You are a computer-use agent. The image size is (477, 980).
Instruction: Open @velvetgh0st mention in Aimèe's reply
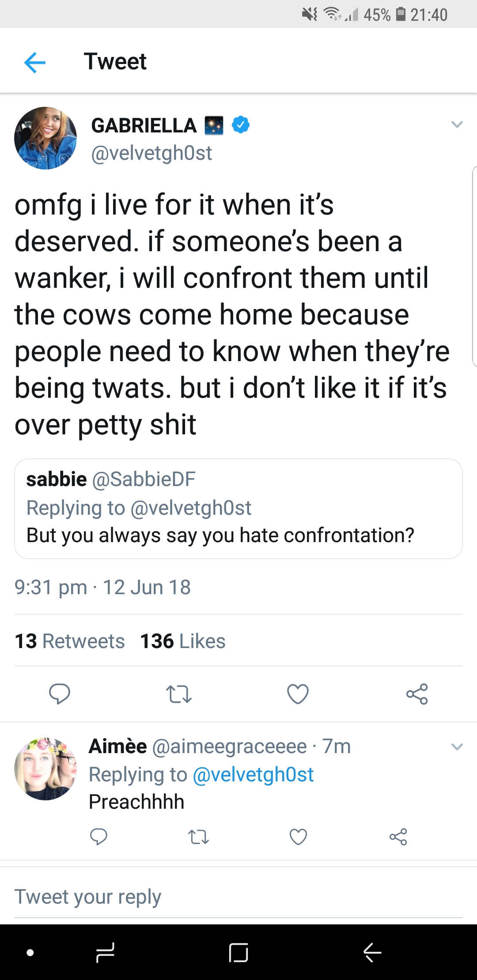click(x=254, y=774)
